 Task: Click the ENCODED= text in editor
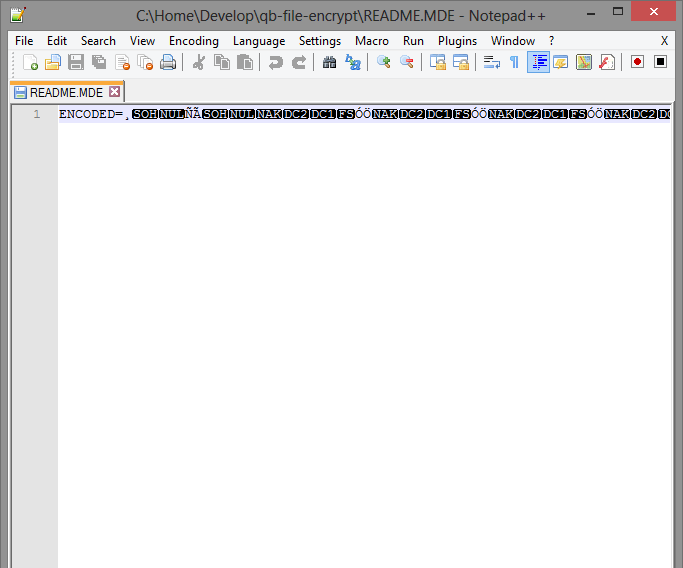coord(91,115)
